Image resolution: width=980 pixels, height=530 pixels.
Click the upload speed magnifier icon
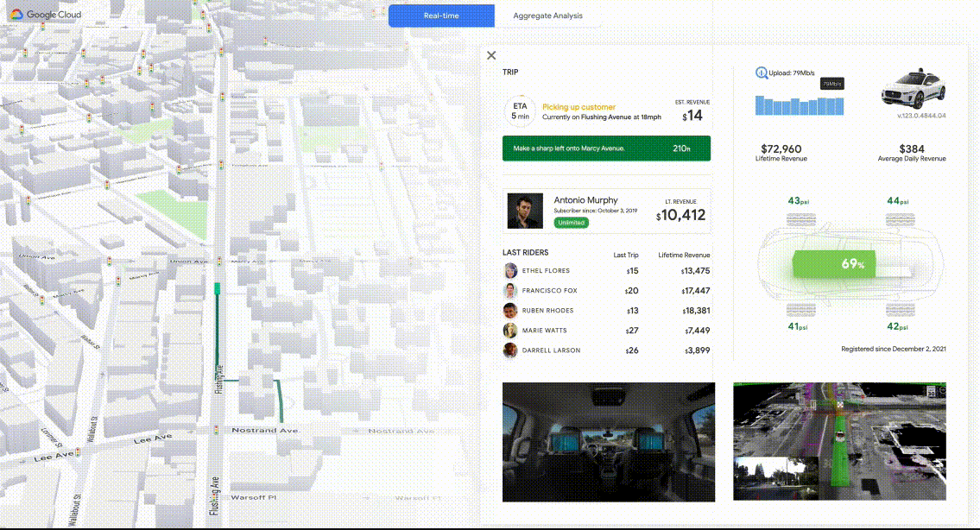pyautogui.click(x=761, y=73)
